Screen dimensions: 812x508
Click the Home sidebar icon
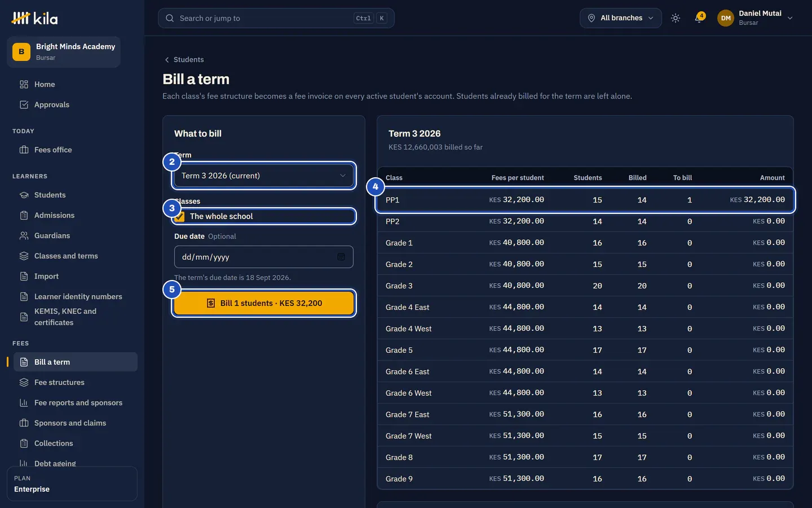24,84
